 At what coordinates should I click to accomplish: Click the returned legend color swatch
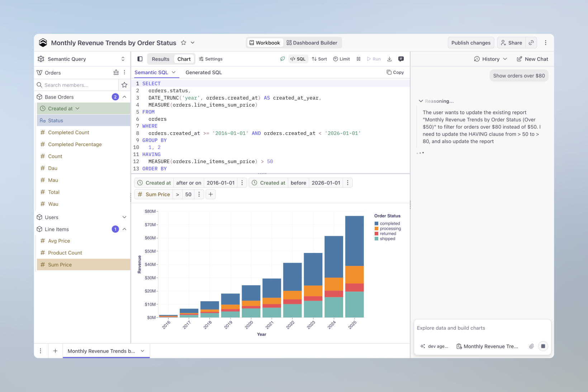pyautogui.click(x=376, y=234)
